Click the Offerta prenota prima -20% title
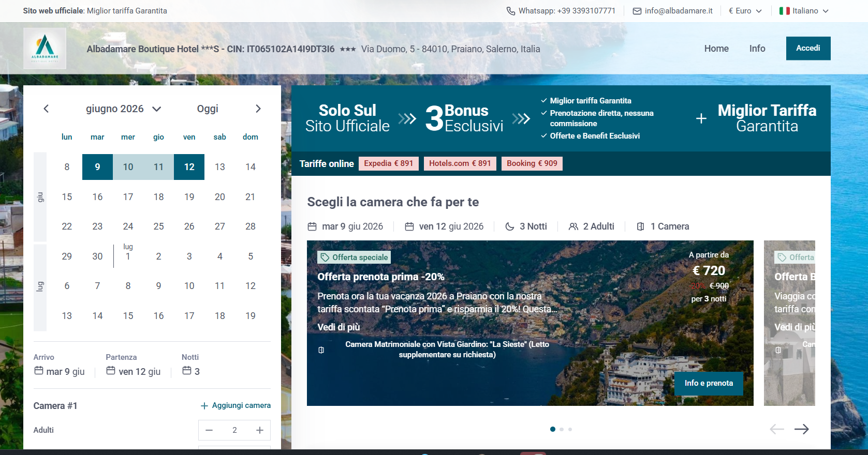Viewport: 868px width, 455px height. [x=381, y=277]
